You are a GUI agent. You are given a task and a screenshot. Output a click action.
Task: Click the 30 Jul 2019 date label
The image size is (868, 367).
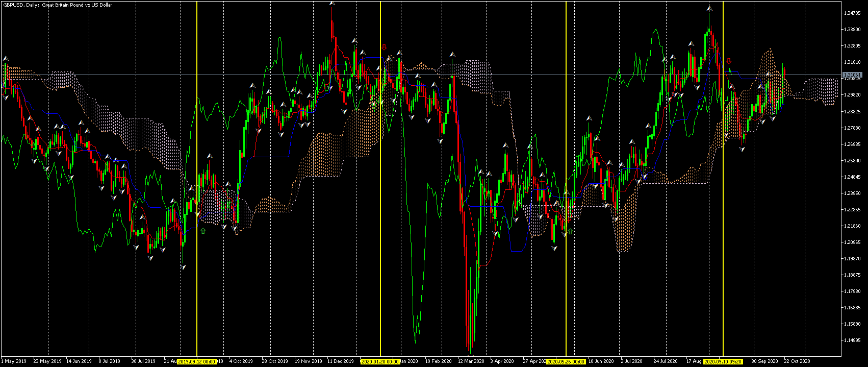click(x=143, y=361)
